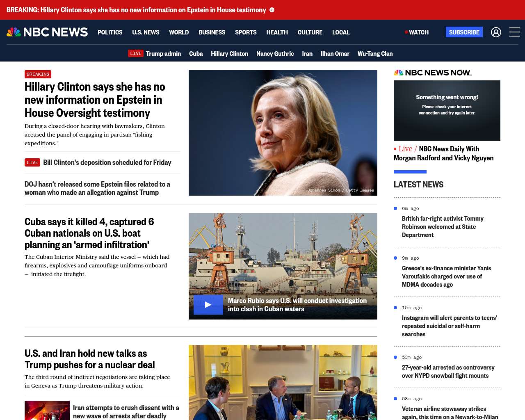
Task: Play the Marco Rubio Cuba video
Action: [208, 305]
